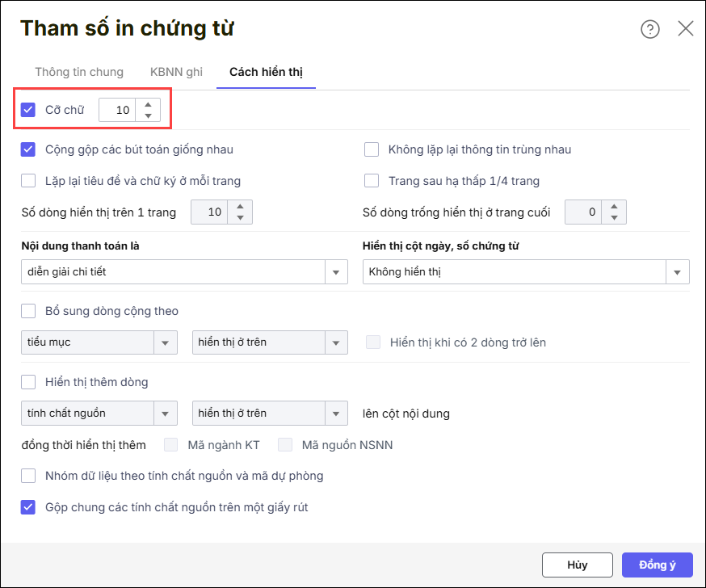Switch to the Thông tin chung tab
The width and height of the screenshot is (706, 588).
coord(79,72)
